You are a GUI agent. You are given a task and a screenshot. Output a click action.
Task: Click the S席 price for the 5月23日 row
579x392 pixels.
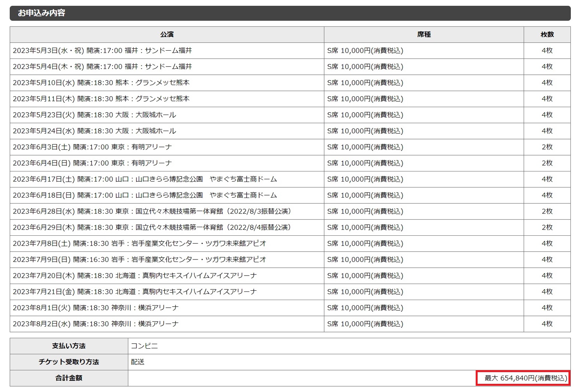365,115
